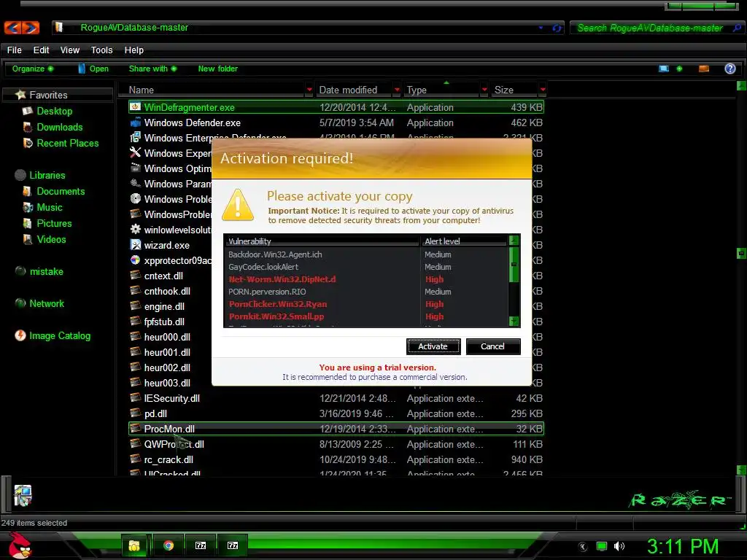Click the refresh icon beside address bar
The width and height of the screenshot is (747, 560).
pos(557,28)
